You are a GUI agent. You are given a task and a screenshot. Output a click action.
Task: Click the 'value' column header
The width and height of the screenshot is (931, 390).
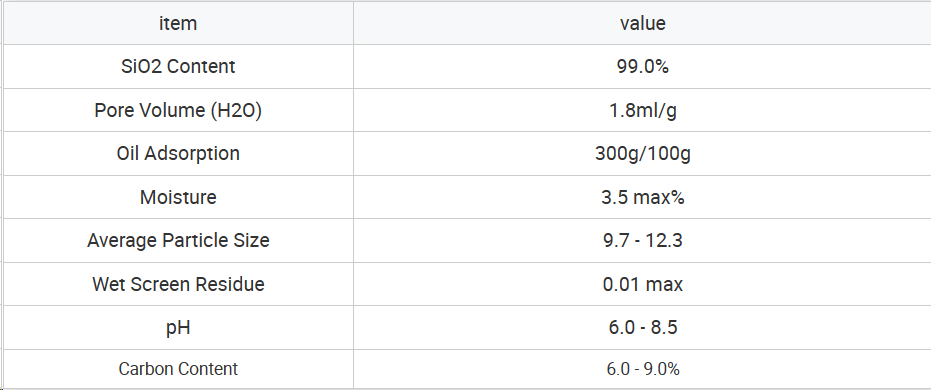(x=642, y=23)
